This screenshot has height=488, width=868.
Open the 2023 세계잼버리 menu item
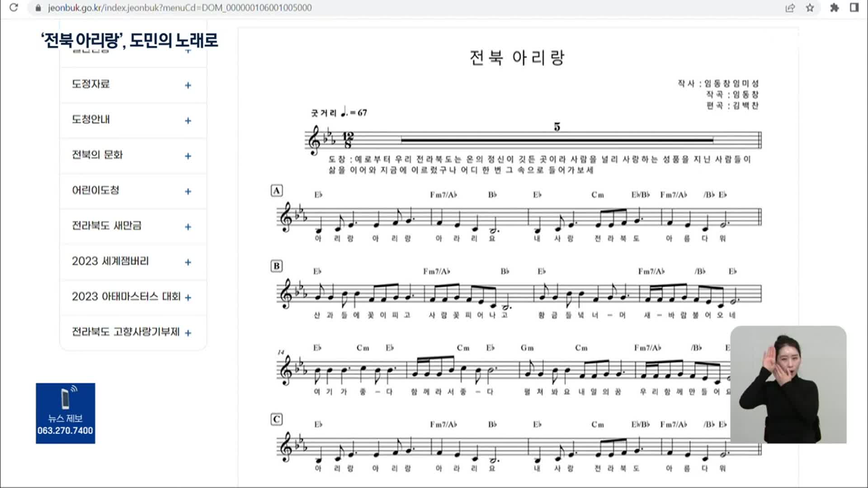tap(110, 261)
